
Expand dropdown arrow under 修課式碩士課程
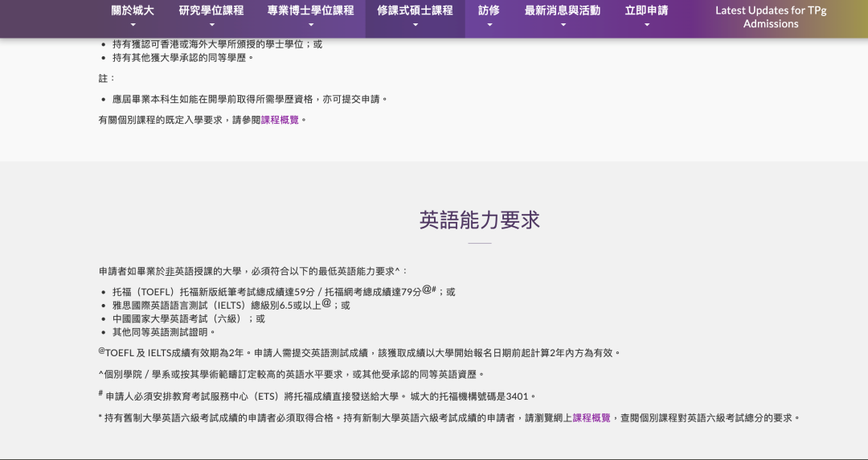tap(416, 25)
